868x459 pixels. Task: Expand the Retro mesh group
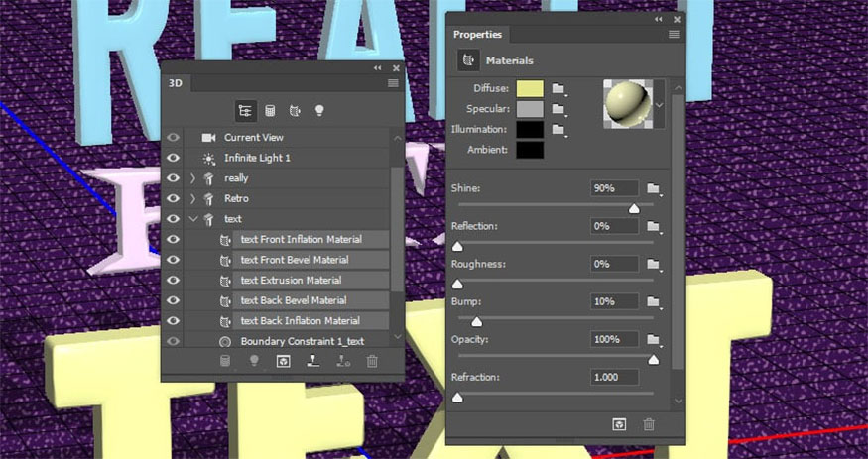point(192,198)
